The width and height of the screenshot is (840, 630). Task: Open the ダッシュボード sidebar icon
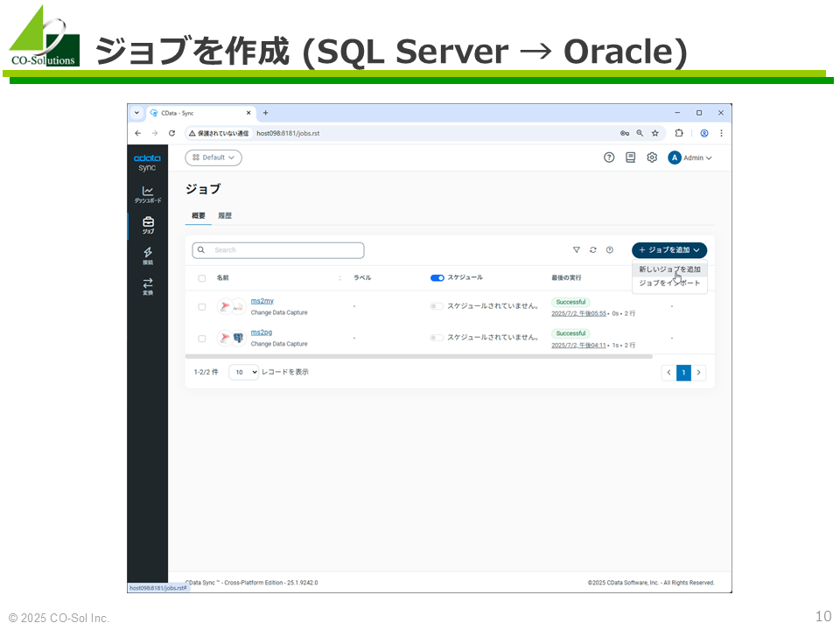point(147,194)
